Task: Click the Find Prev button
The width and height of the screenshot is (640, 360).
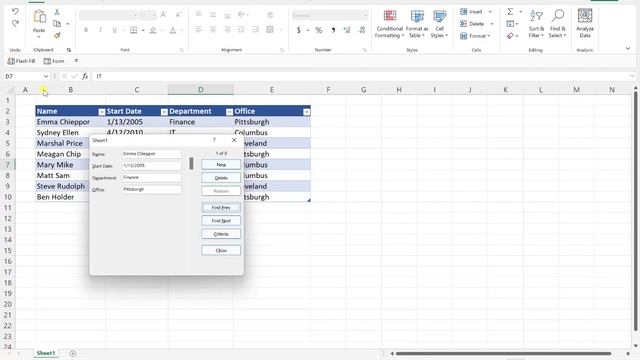Action: (x=221, y=208)
